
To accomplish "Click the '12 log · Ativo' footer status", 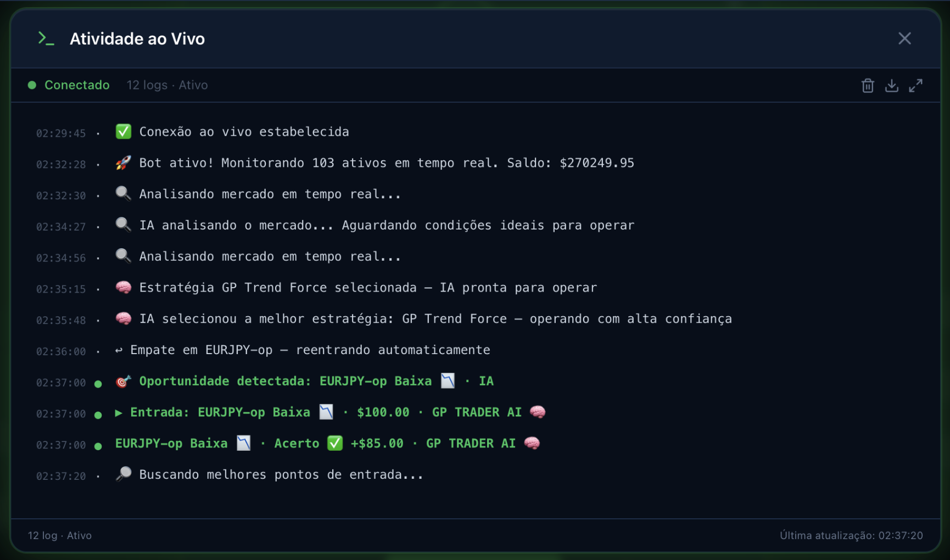I will point(60,535).
